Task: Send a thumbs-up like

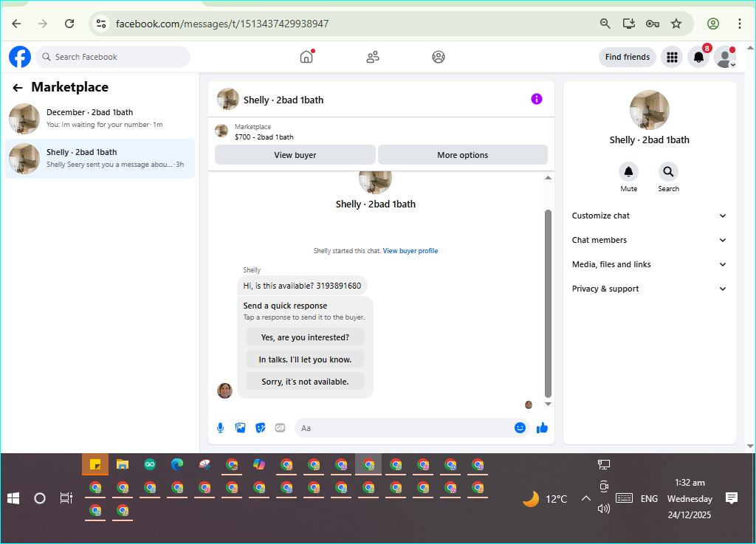Action: [542, 428]
